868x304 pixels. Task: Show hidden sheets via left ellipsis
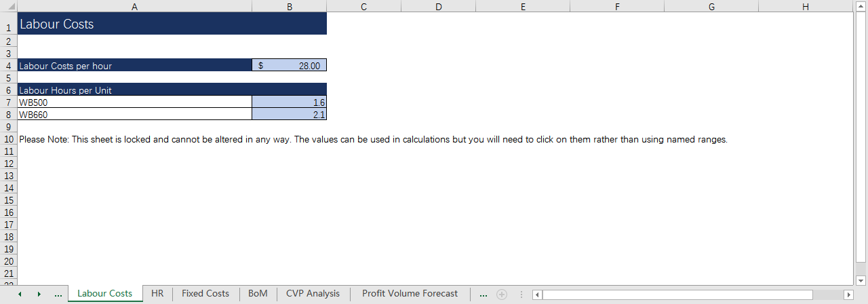[x=58, y=294]
